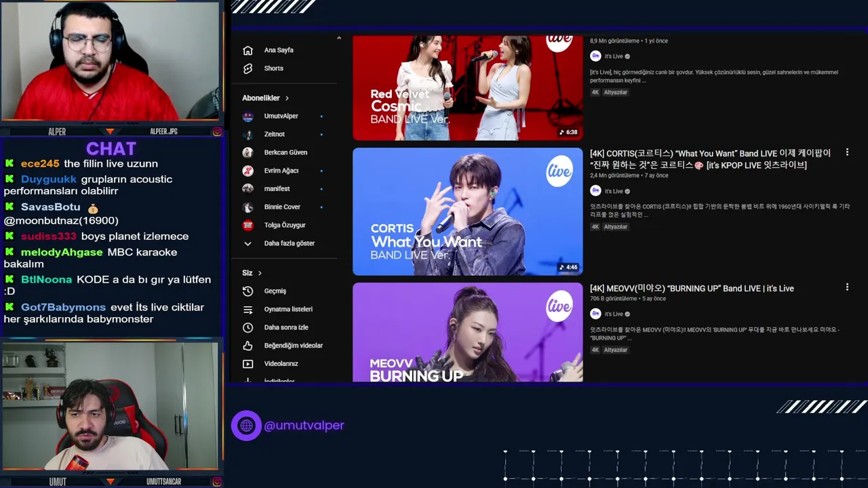Open the Geçmiş history clock icon
The height and width of the screenshot is (488, 868).
point(248,291)
